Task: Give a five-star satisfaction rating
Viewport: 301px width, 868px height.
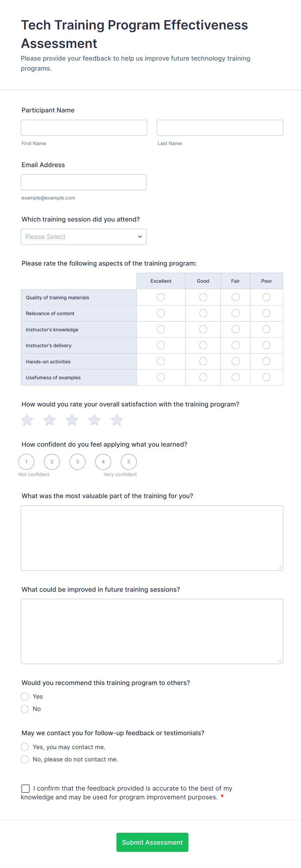Action: point(117,420)
